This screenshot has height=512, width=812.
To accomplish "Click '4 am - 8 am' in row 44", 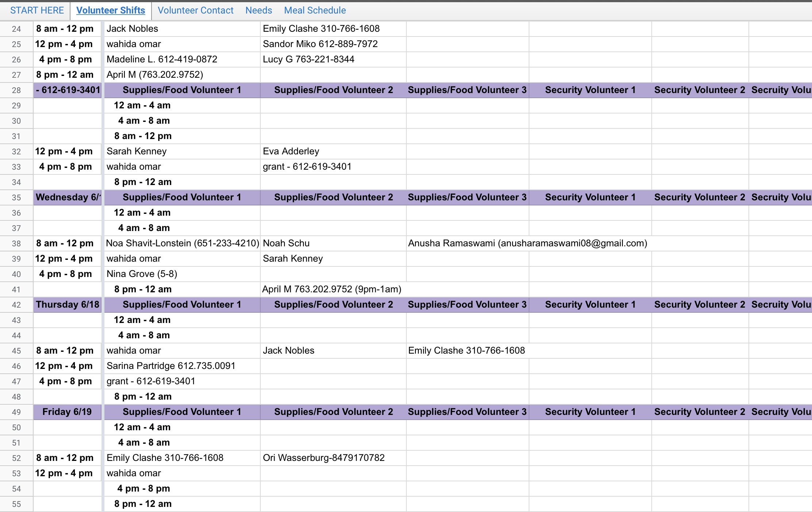I will [144, 335].
